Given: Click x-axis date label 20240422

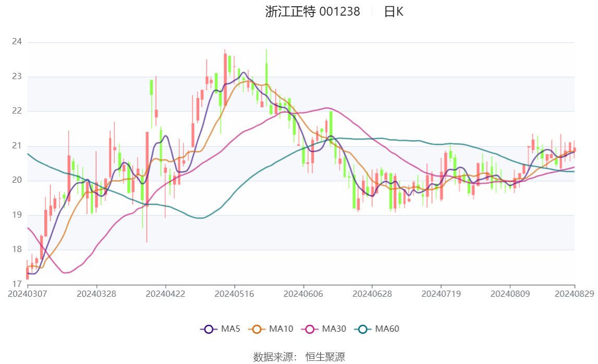Looking at the screenshot, I should click(165, 294).
